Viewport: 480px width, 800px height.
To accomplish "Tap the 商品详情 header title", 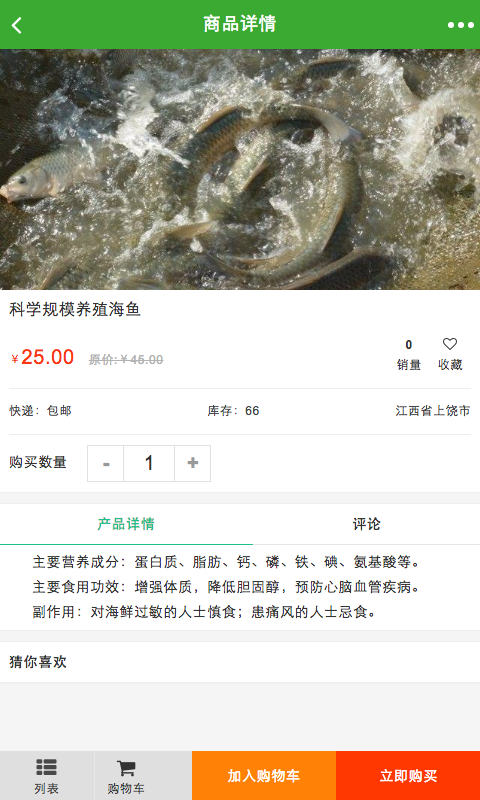I will click(x=240, y=24).
